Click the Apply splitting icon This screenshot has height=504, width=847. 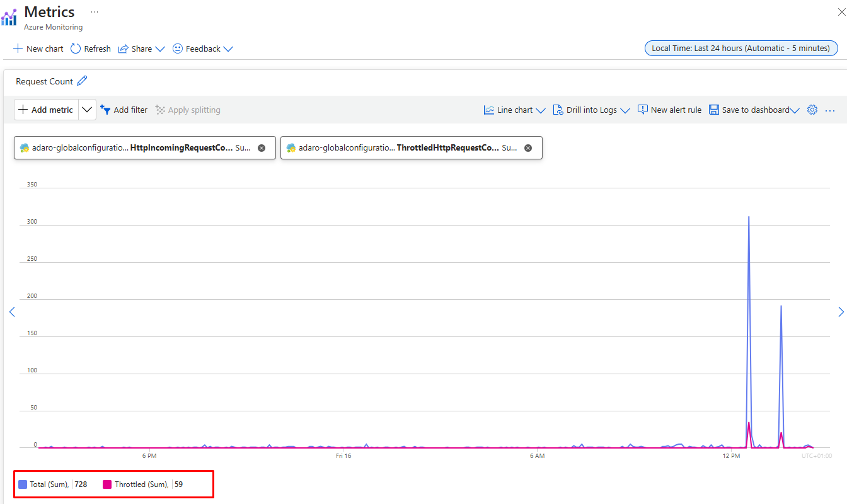click(x=160, y=110)
